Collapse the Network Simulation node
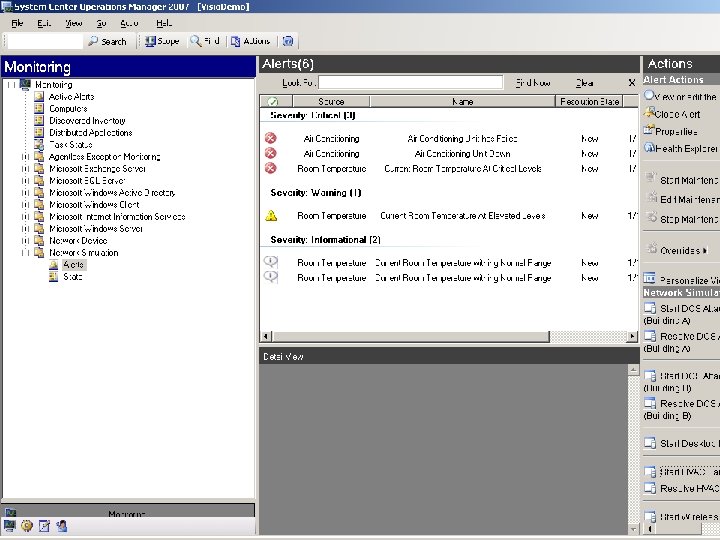 (25, 253)
